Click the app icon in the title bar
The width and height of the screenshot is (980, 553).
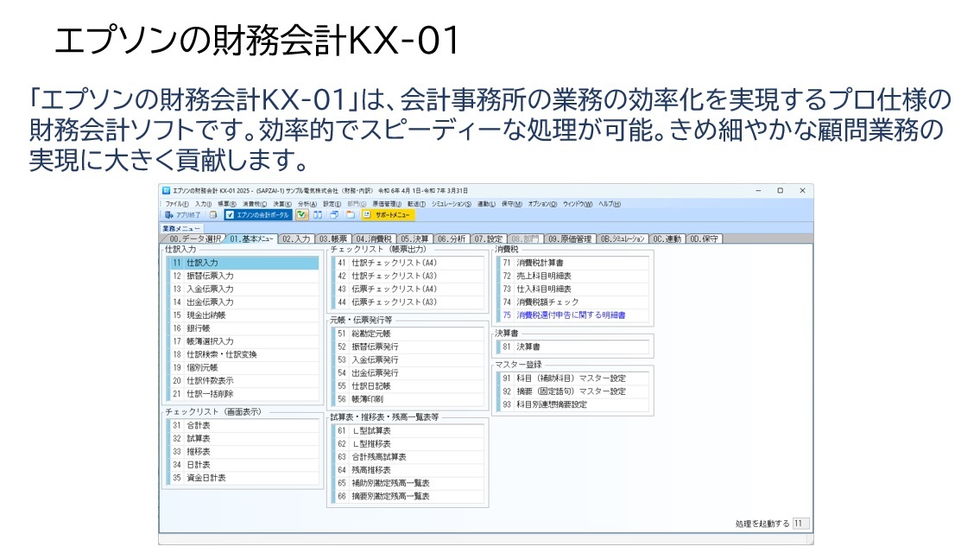coord(167,191)
